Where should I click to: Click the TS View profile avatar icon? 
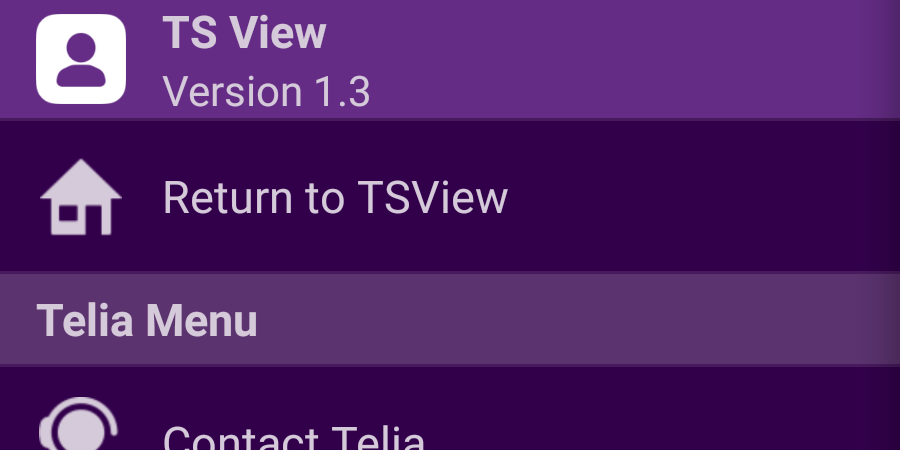[81, 59]
